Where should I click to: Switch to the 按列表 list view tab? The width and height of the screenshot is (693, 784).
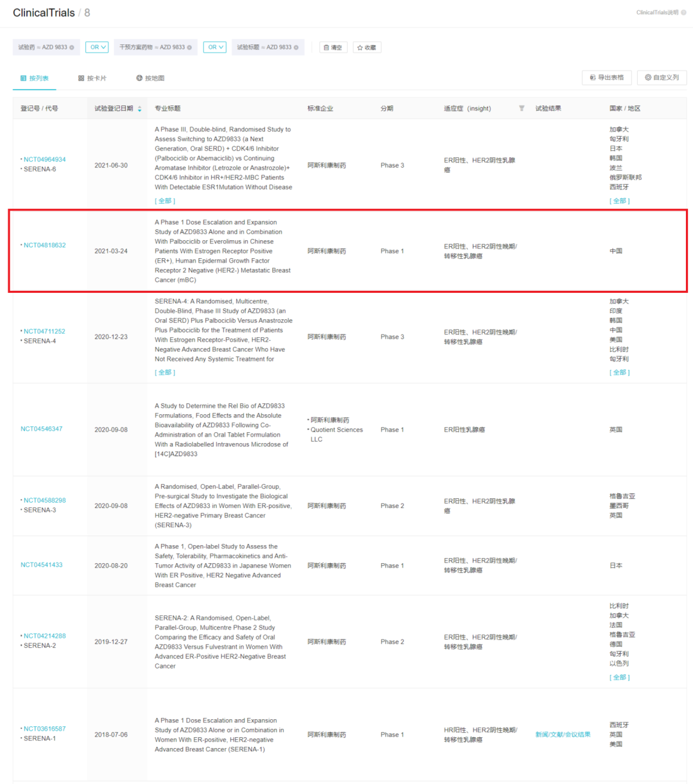point(35,78)
